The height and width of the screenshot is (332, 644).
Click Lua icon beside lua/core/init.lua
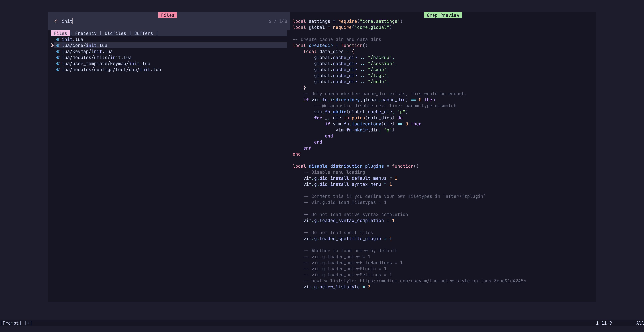(58, 45)
